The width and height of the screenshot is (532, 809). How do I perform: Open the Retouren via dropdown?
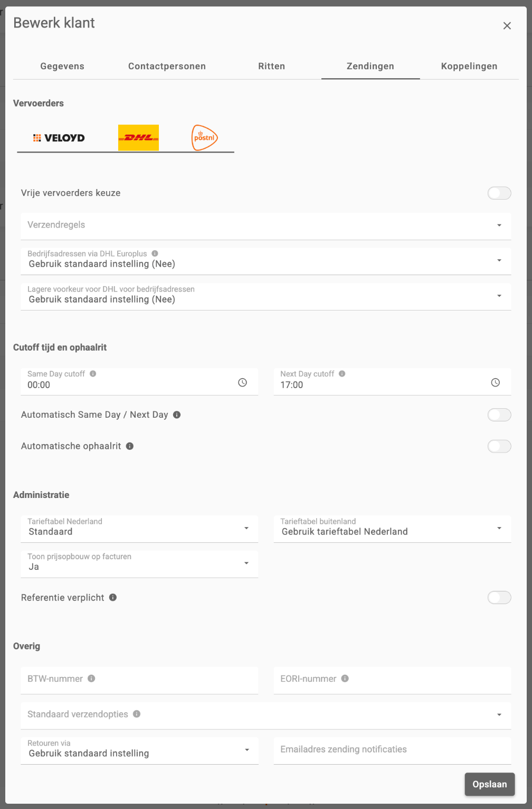click(139, 750)
